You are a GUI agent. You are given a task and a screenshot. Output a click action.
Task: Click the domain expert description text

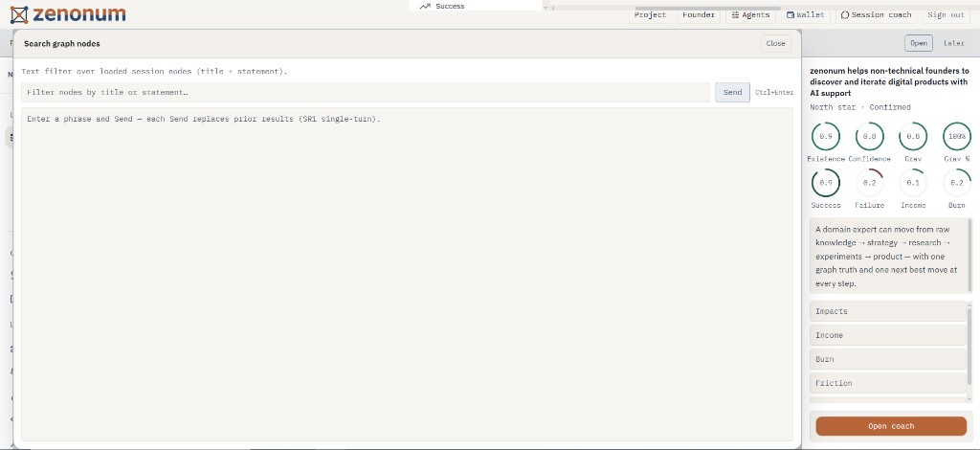tap(886, 257)
